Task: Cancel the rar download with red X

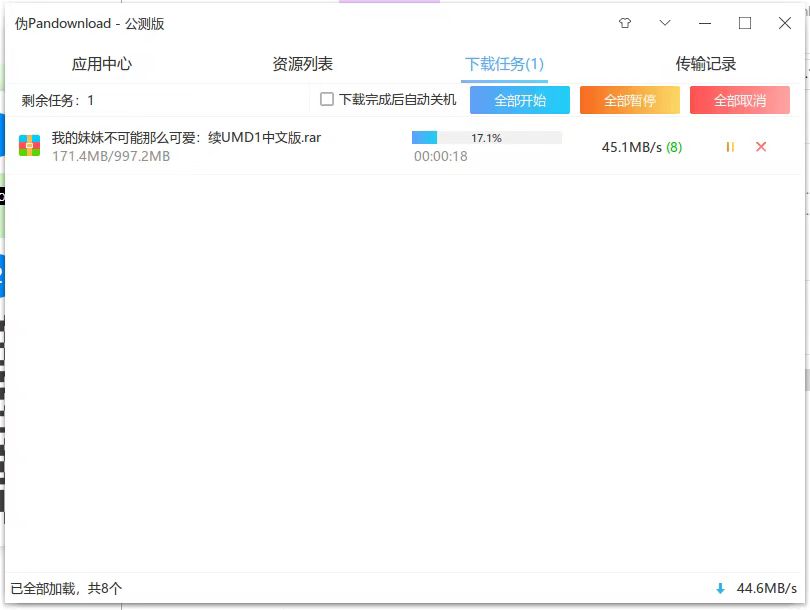Action: pyautogui.click(x=761, y=147)
